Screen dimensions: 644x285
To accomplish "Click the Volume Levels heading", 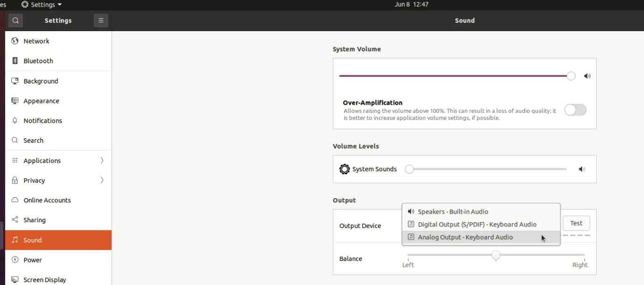I will click(x=356, y=146).
